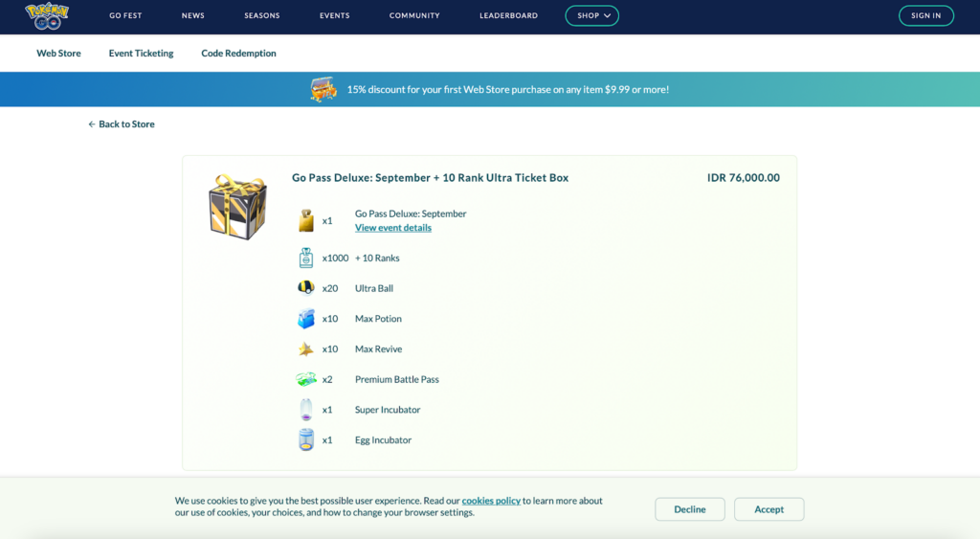Visit the COMMUNITY page
Screen dimensions: 980x539
point(414,15)
